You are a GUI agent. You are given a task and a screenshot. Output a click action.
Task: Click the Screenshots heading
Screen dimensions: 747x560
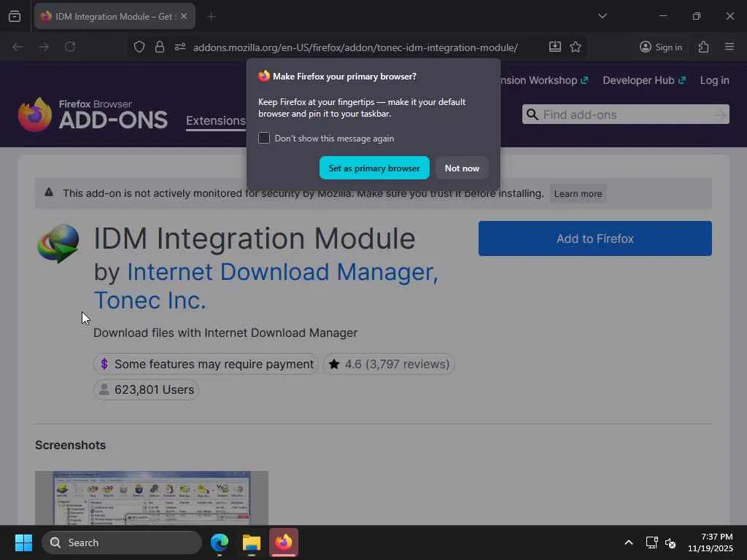tap(71, 446)
